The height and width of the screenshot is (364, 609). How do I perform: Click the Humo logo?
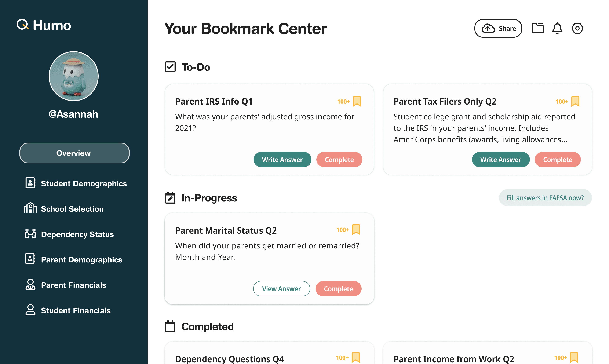point(44,25)
